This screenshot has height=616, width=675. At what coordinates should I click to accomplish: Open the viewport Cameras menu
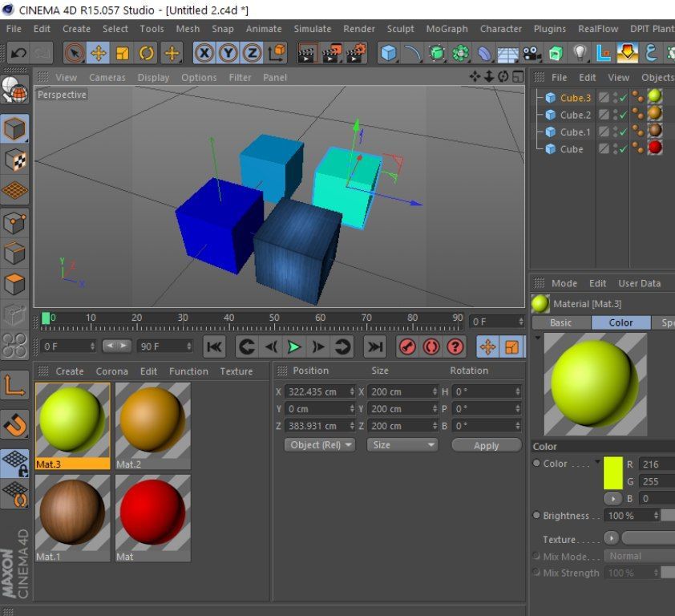pos(107,78)
